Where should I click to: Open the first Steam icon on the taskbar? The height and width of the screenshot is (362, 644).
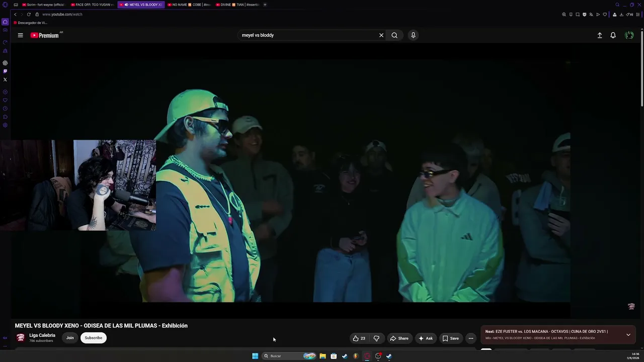point(345,356)
